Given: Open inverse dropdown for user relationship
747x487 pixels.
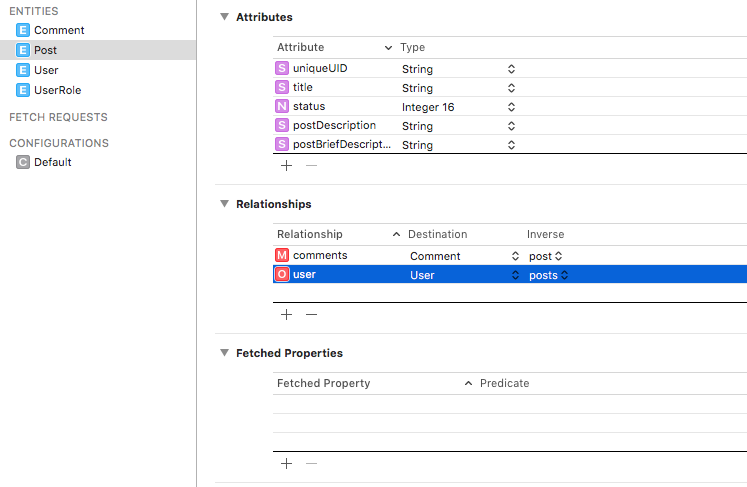Looking at the screenshot, I should (564, 275).
